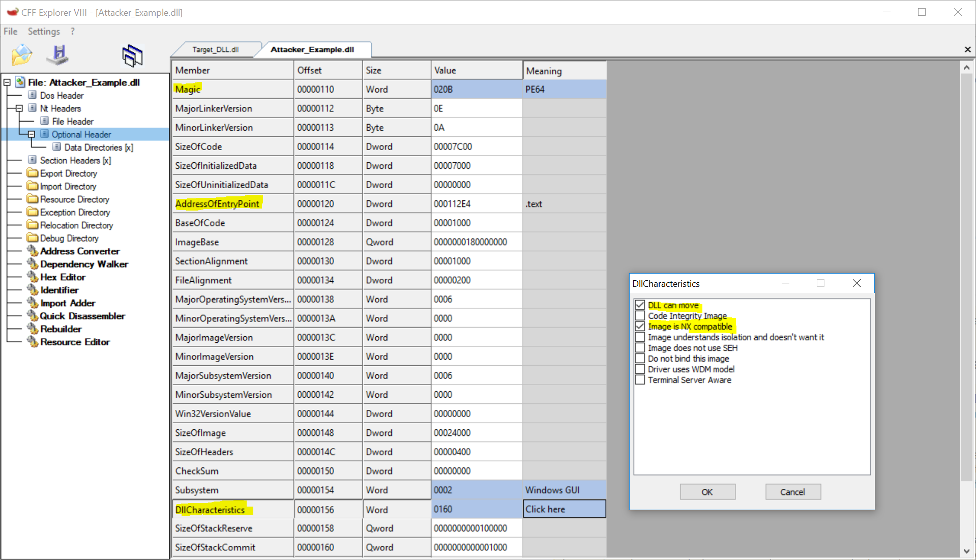The image size is (976, 560).
Task: Confirm DllCharacteristics dialog with OK
Action: [x=707, y=492]
